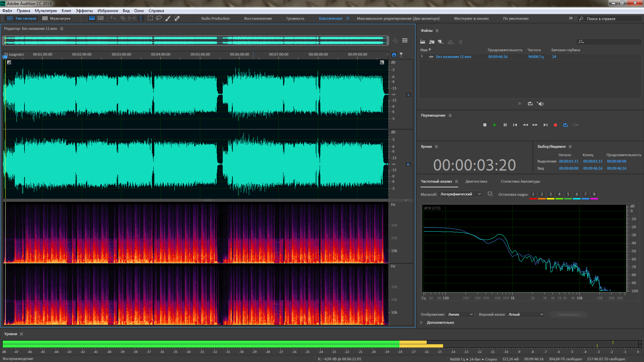Open the Мультитрек menu

46,11
